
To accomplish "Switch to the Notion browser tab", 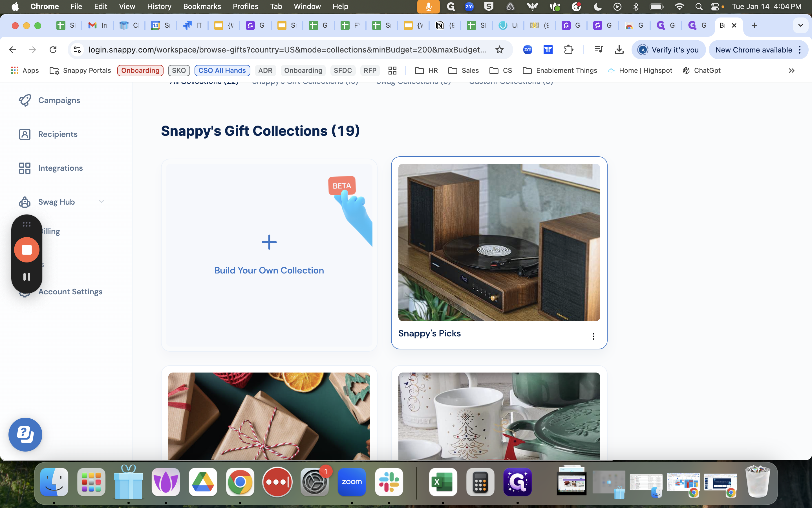I will click(x=445, y=25).
